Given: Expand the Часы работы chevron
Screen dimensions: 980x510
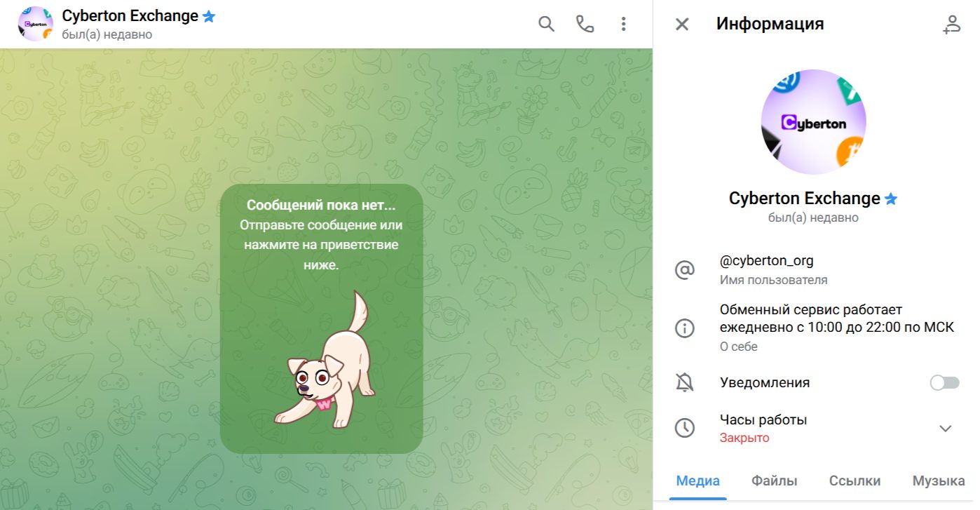Looking at the screenshot, I should [945, 429].
